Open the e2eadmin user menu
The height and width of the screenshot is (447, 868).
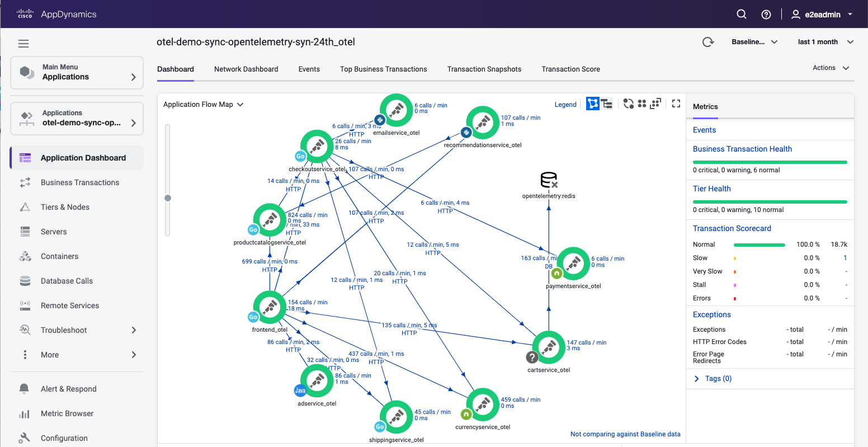(822, 15)
